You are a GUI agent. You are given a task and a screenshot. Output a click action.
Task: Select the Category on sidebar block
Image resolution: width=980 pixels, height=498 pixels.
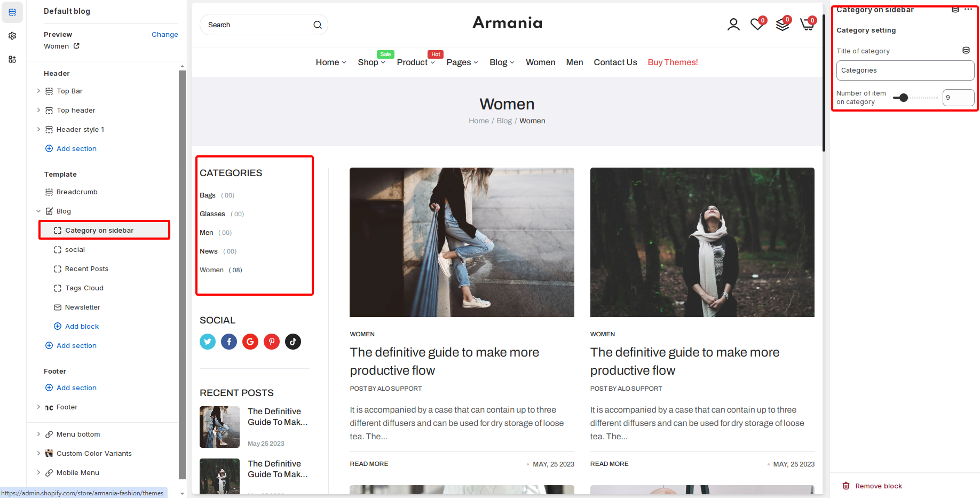pos(105,231)
